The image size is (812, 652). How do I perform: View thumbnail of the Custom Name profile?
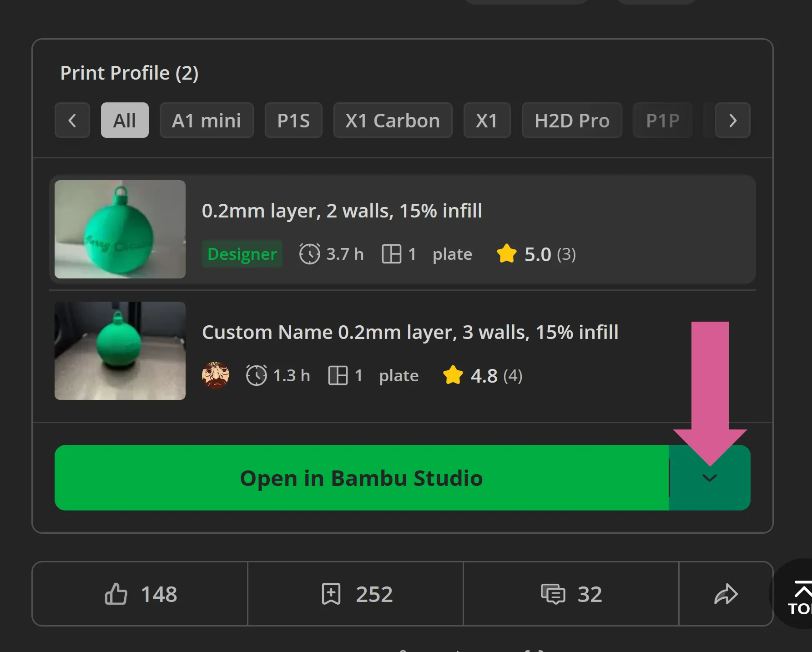120,351
